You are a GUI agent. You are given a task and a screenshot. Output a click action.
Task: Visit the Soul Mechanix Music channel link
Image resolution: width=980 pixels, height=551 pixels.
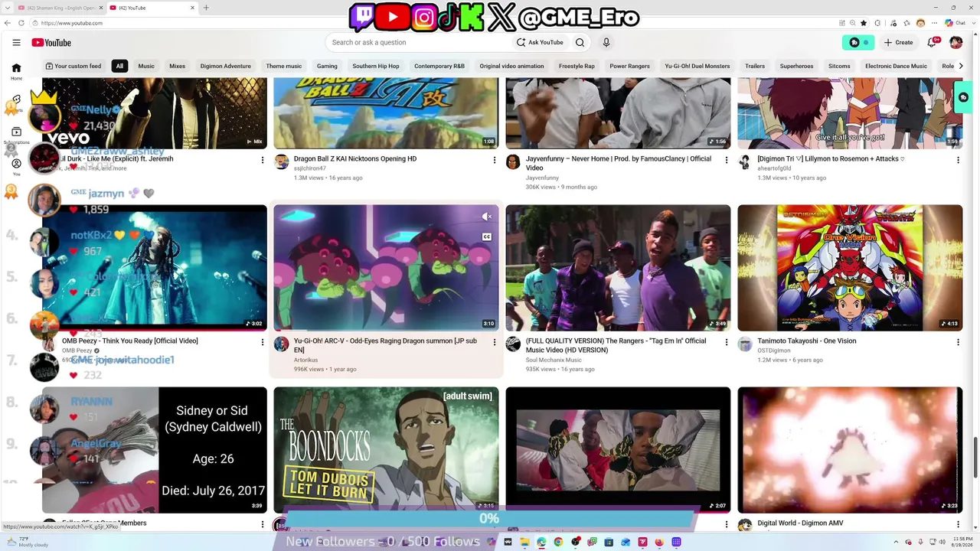[554, 360]
